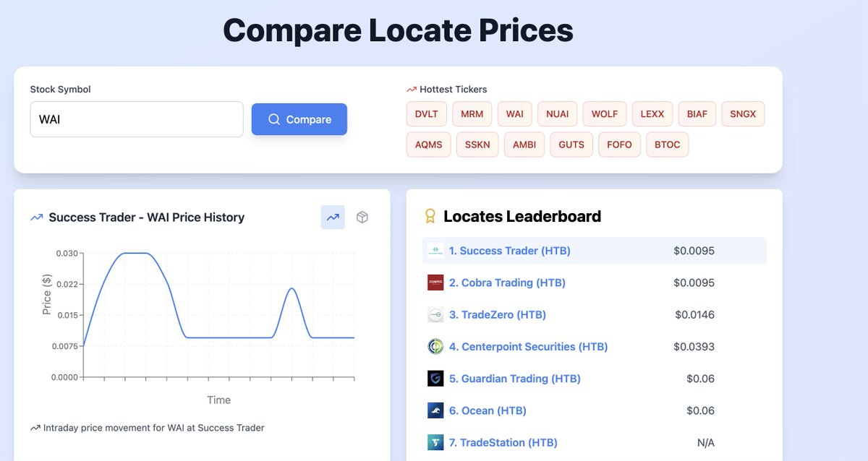Select the DVLT hot ticker
868x461 pixels.
point(427,114)
